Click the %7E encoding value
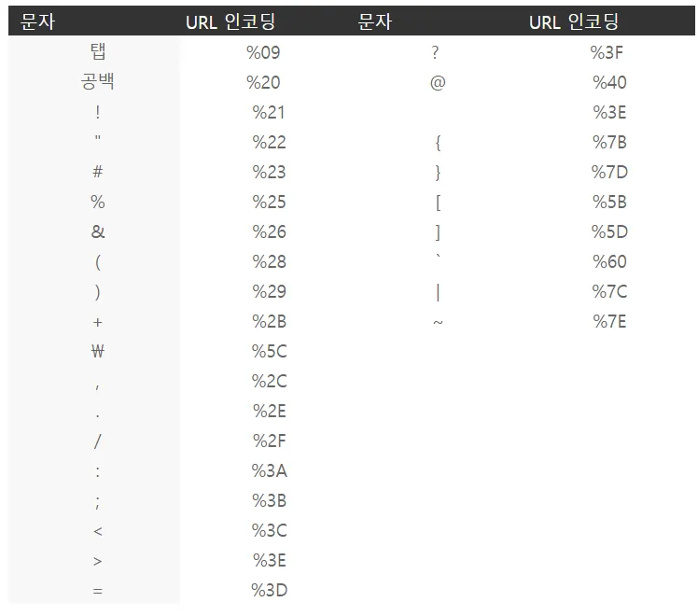698x616 pixels. coord(609,321)
